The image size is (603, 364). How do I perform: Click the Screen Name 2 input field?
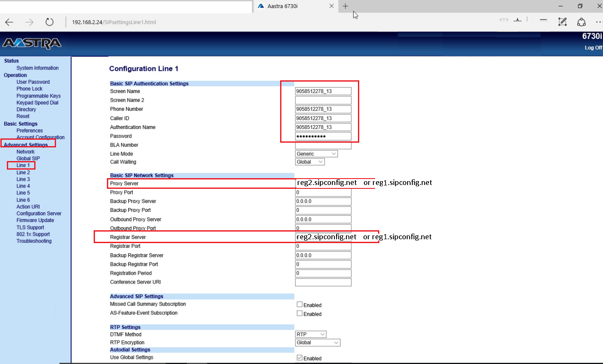323,100
